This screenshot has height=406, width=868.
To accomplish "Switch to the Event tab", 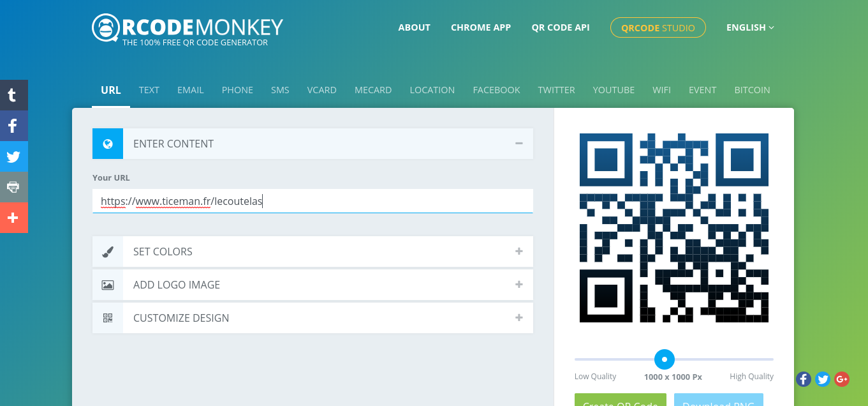I will (x=703, y=90).
